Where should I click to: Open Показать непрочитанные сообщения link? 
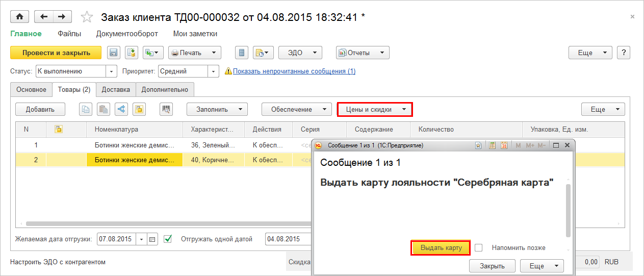(294, 71)
